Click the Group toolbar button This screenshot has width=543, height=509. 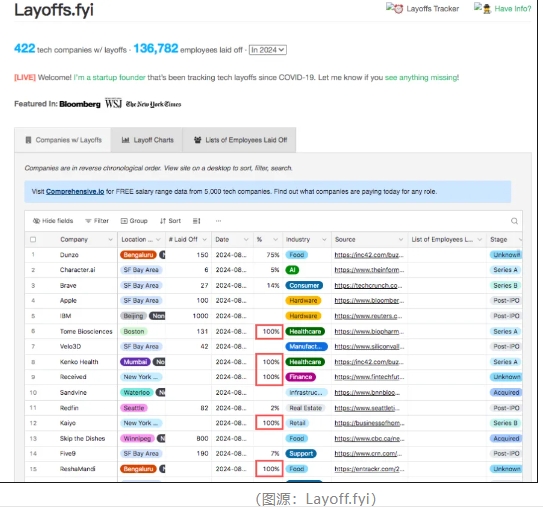click(134, 221)
